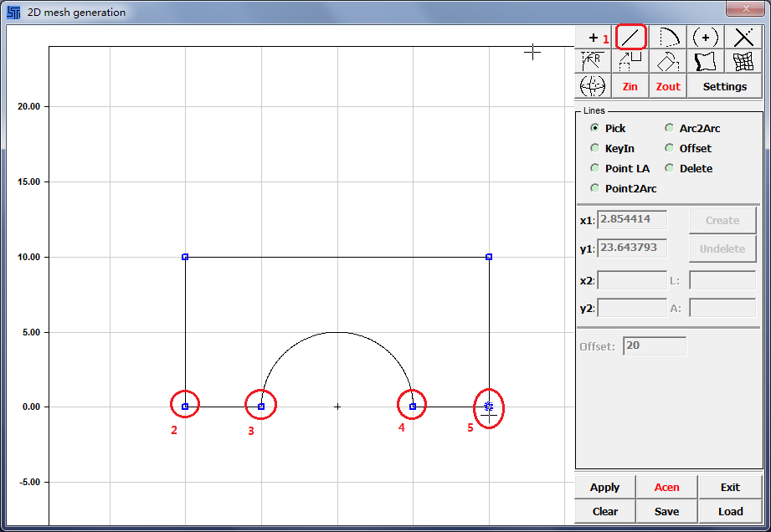Click the x1 coordinate input field
The width and height of the screenshot is (771, 532).
tap(632, 220)
